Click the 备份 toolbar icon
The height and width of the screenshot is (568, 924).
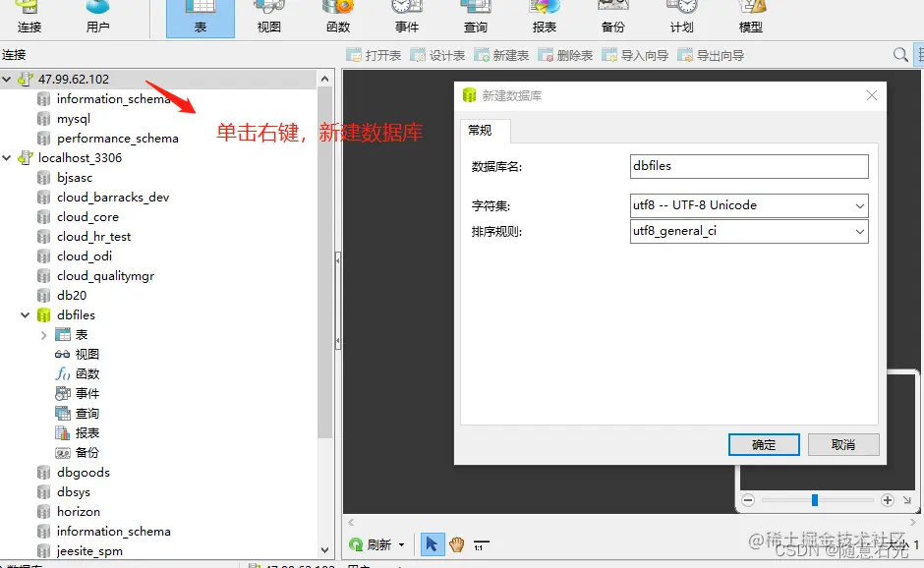[x=612, y=20]
